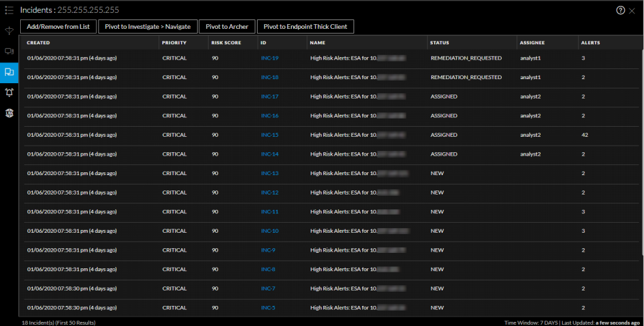Click Pivot to Investigate > Navigate button
The width and height of the screenshot is (644, 326).
click(x=148, y=26)
